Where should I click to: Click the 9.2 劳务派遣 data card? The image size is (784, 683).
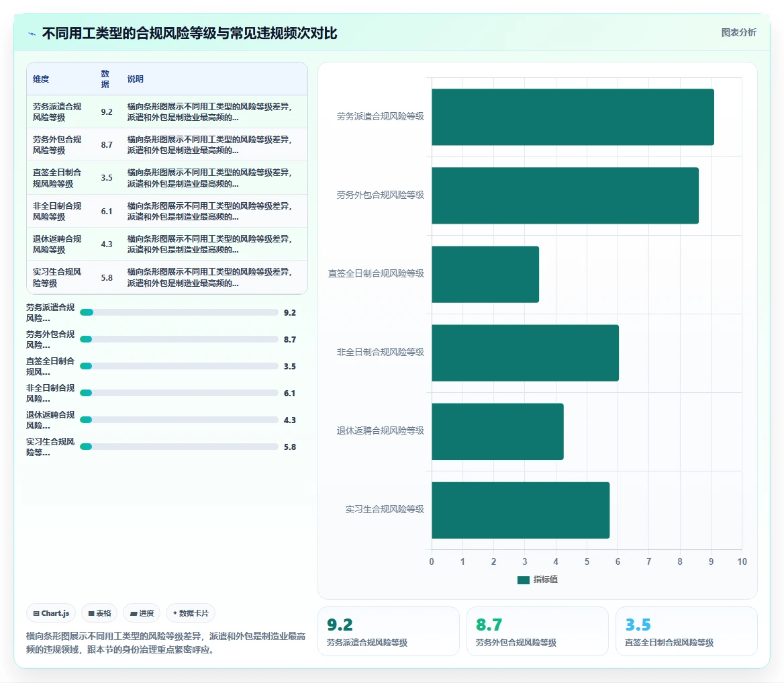tap(389, 631)
